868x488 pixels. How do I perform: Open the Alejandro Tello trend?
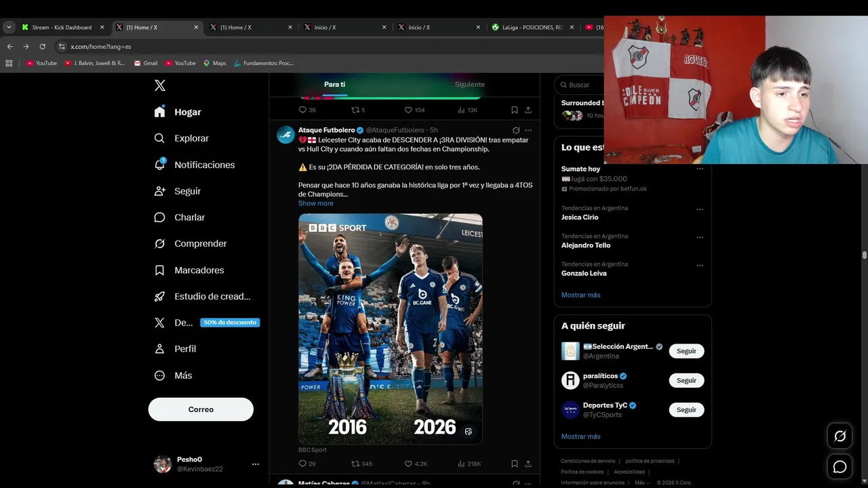(x=586, y=245)
